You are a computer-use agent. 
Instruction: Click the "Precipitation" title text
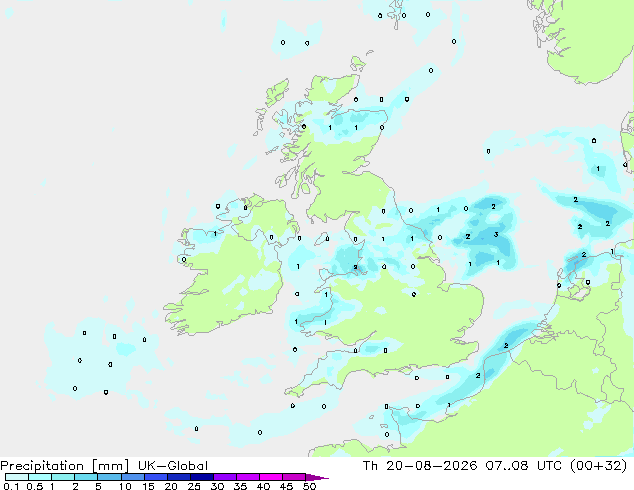(42, 466)
